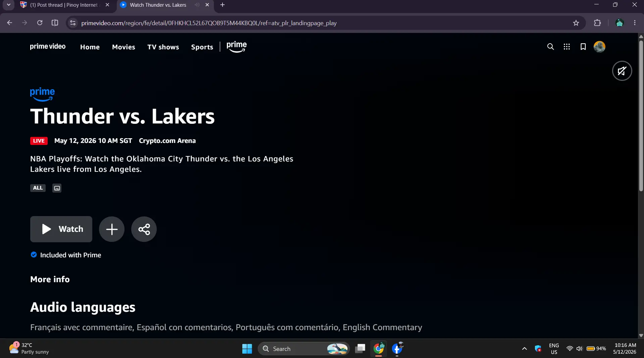Viewport: 644px width, 358px height.
Task: Open new browser tab
Action: (x=222, y=5)
